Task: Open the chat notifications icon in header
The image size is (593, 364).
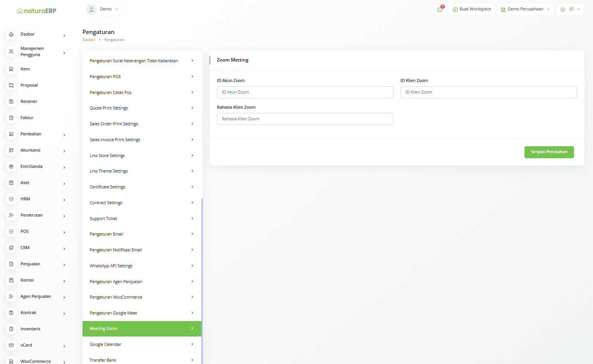Action: pyautogui.click(x=440, y=9)
